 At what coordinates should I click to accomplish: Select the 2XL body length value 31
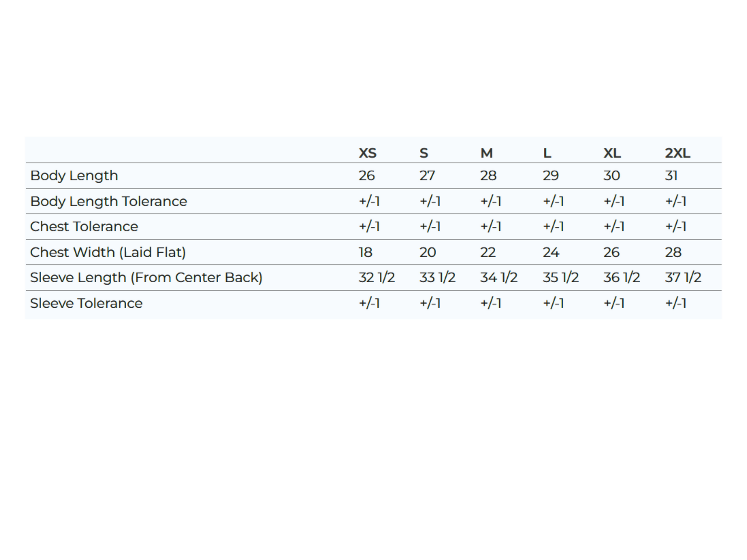(x=671, y=176)
